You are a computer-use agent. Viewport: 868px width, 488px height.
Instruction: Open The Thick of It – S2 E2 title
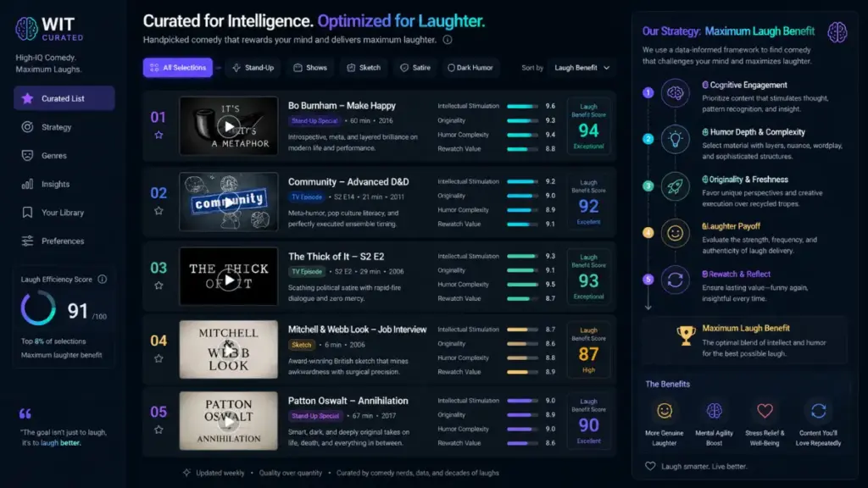pyautogui.click(x=336, y=257)
